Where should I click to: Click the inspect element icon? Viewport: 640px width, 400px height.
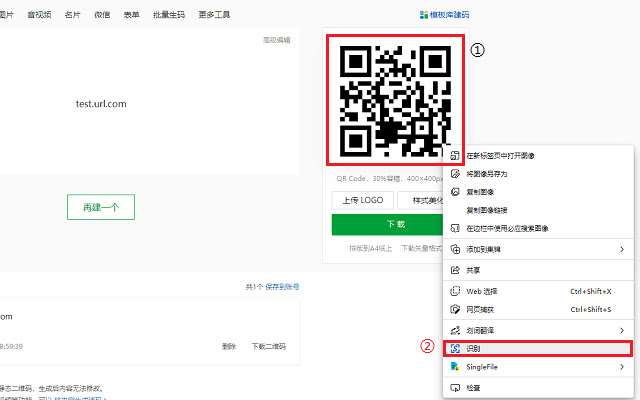tap(455, 388)
